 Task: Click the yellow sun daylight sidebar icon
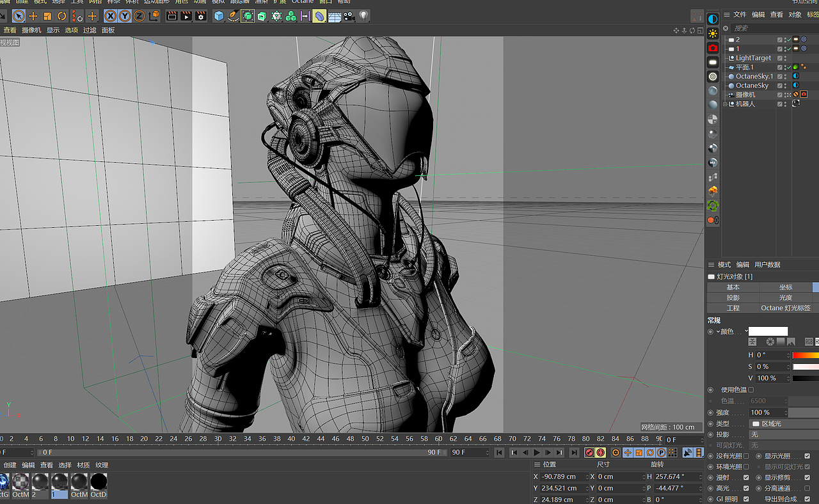pyautogui.click(x=712, y=33)
